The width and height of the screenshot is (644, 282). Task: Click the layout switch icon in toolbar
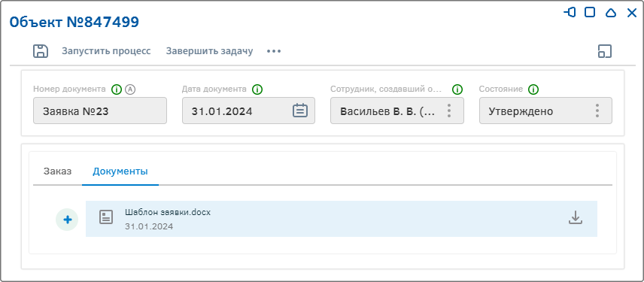(605, 51)
